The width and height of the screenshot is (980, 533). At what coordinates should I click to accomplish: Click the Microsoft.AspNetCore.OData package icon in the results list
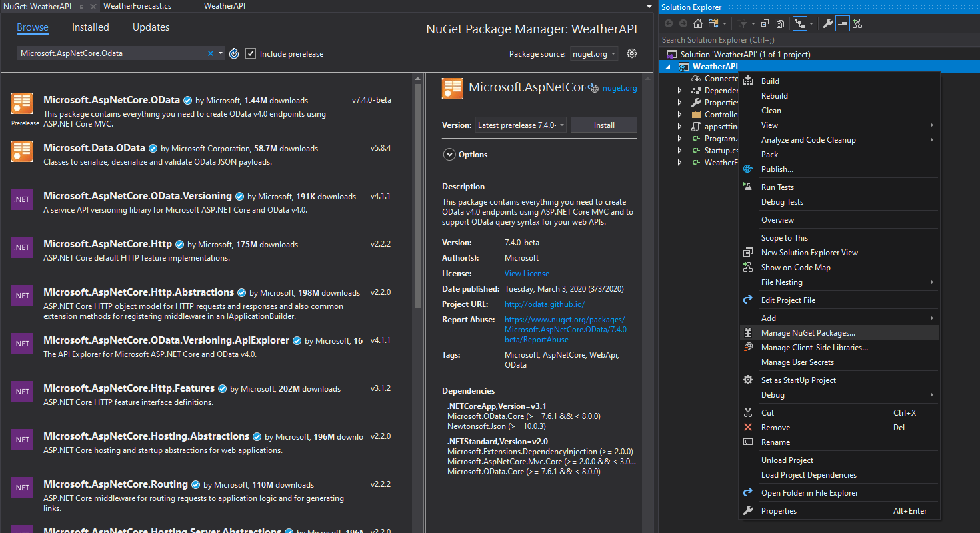tap(22, 104)
